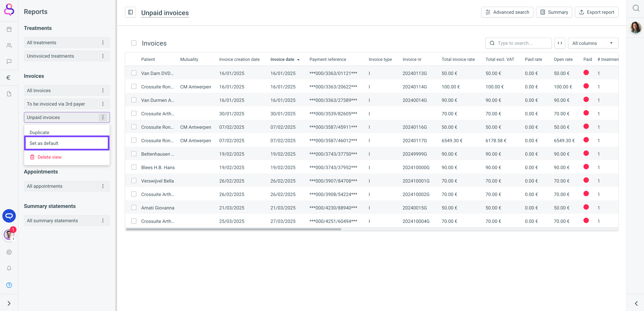Click the horizontal scrollbar under the table
The width and height of the screenshot is (644, 311).
(x=234, y=229)
